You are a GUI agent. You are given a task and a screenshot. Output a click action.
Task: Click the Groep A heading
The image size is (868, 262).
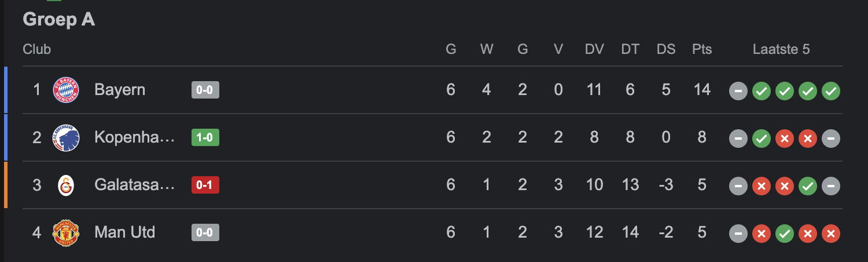pyautogui.click(x=59, y=20)
